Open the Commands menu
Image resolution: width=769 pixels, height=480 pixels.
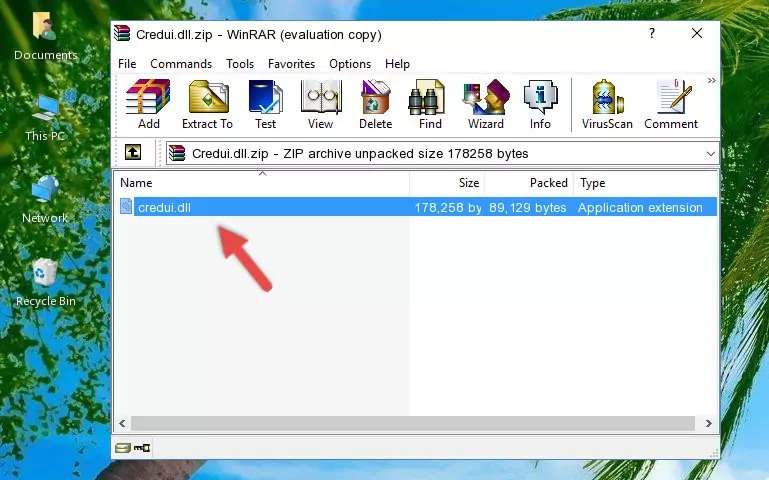tap(181, 64)
